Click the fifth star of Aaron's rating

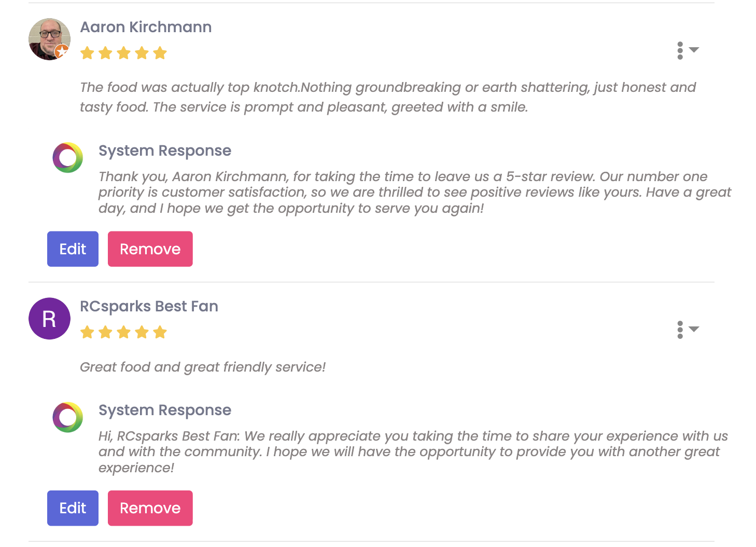click(161, 52)
